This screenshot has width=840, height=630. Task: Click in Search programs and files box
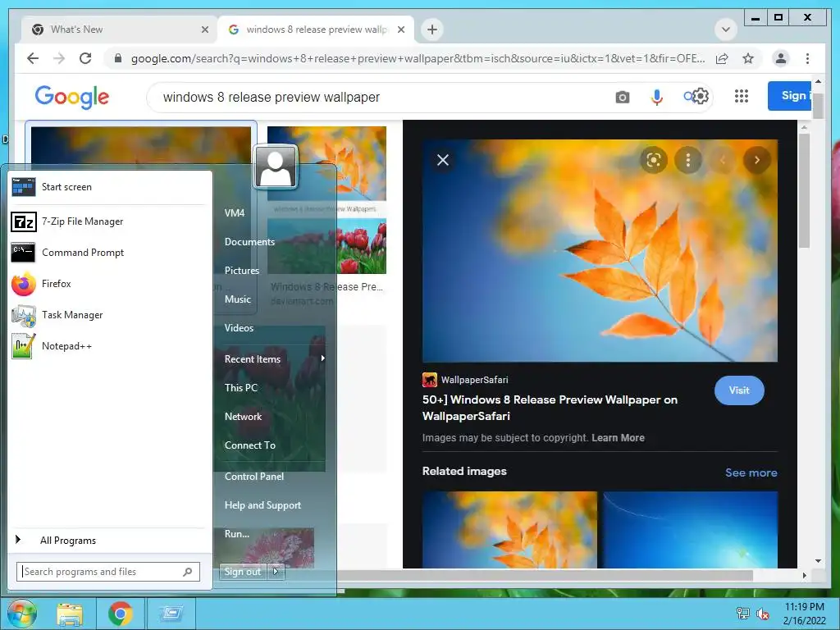(108, 572)
